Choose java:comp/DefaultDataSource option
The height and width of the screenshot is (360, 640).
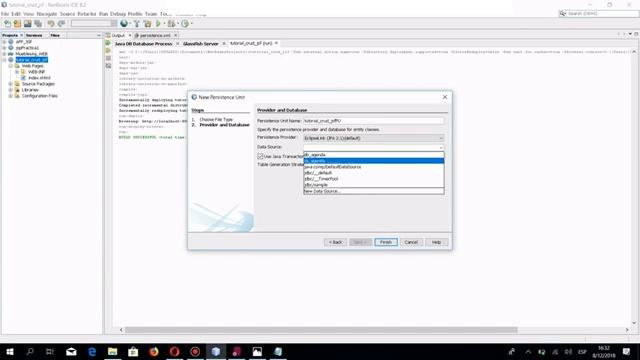point(373,167)
